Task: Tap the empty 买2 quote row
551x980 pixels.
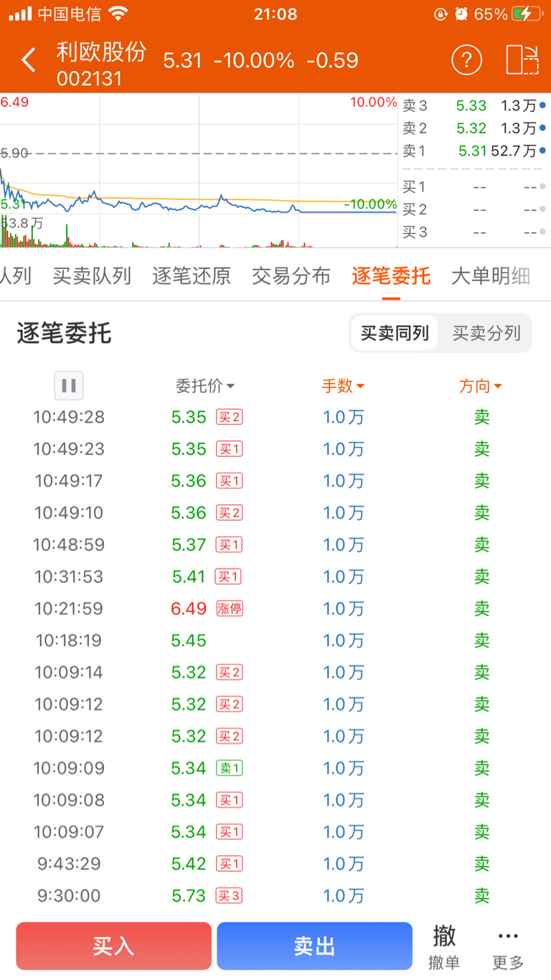Action: tap(474, 209)
